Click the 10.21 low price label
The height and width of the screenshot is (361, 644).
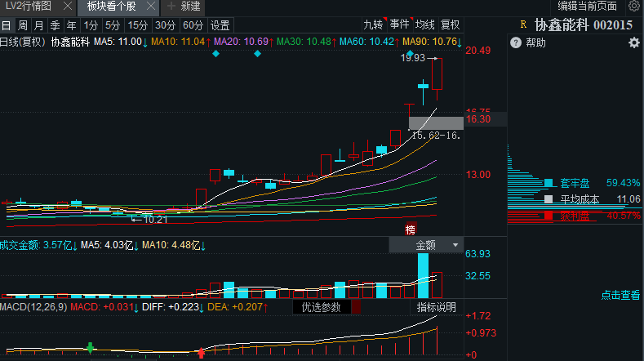(156, 220)
